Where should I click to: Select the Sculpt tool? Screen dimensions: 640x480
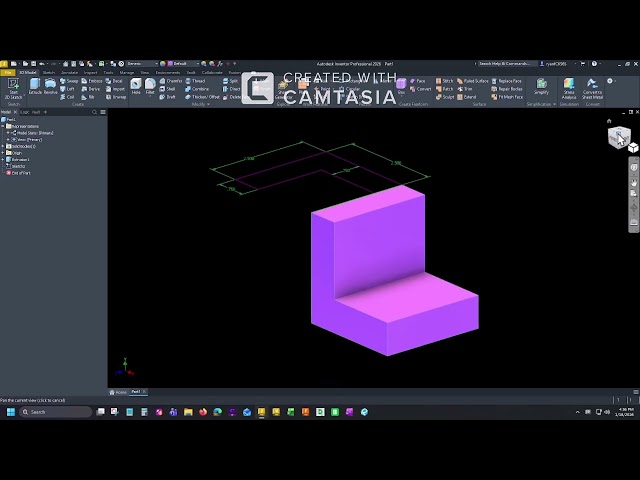click(x=445, y=97)
